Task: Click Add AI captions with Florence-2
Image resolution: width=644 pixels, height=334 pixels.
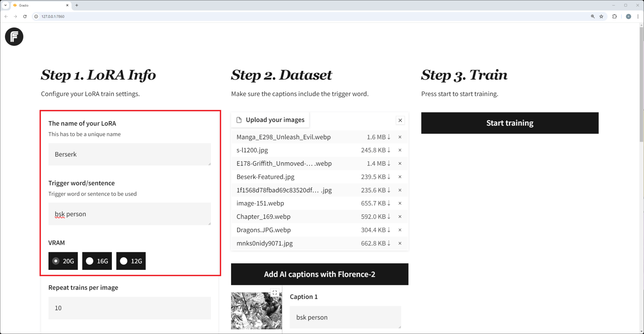Action: point(319,274)
